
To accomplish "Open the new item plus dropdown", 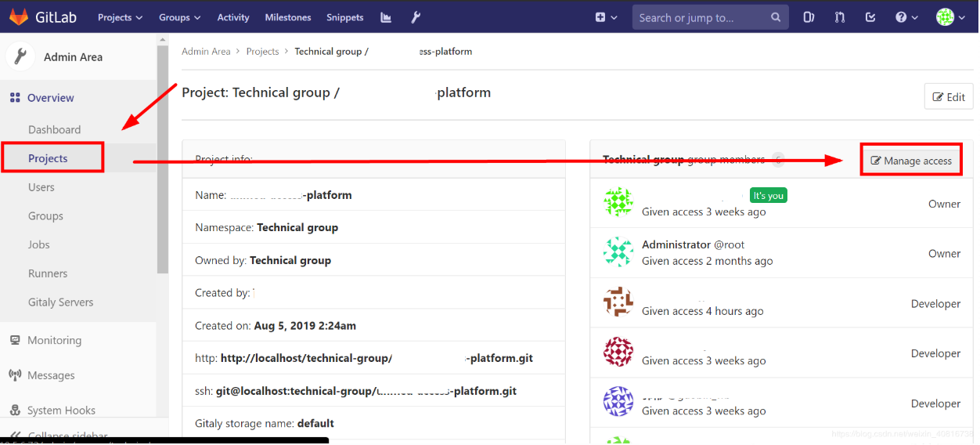I will (606, 17).
